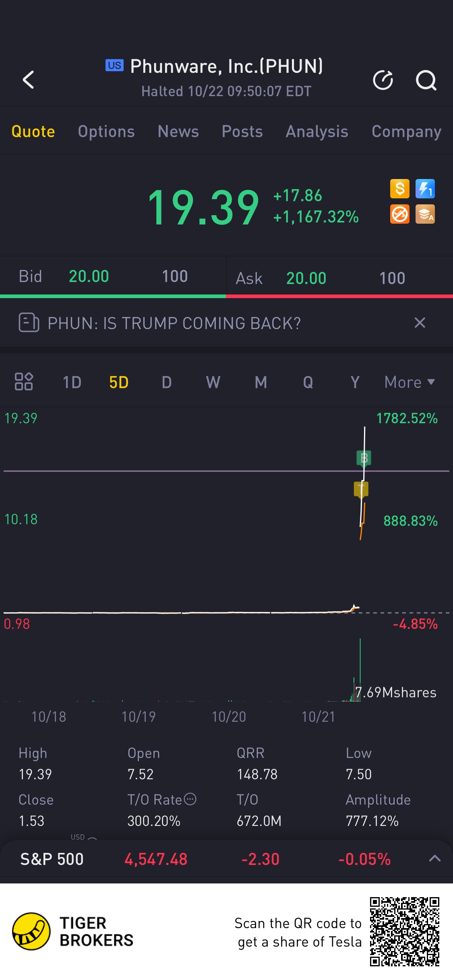Tap the Amplitude 777.12% value
Screen dimensions: 453x980
372,821
